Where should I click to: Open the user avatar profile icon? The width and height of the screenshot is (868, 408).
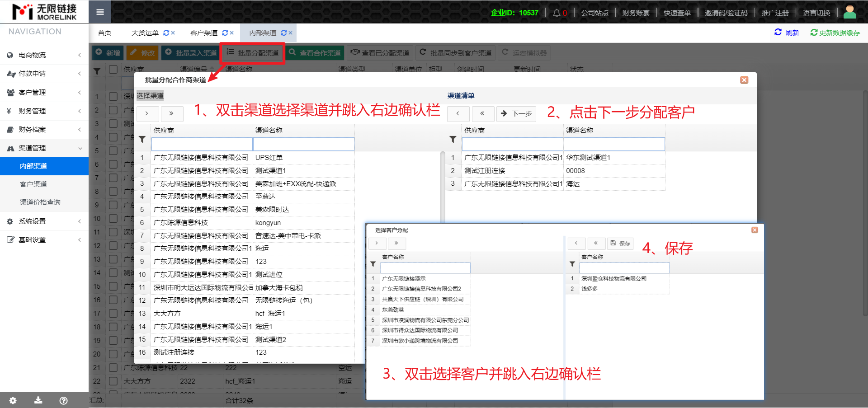[849, 12]
